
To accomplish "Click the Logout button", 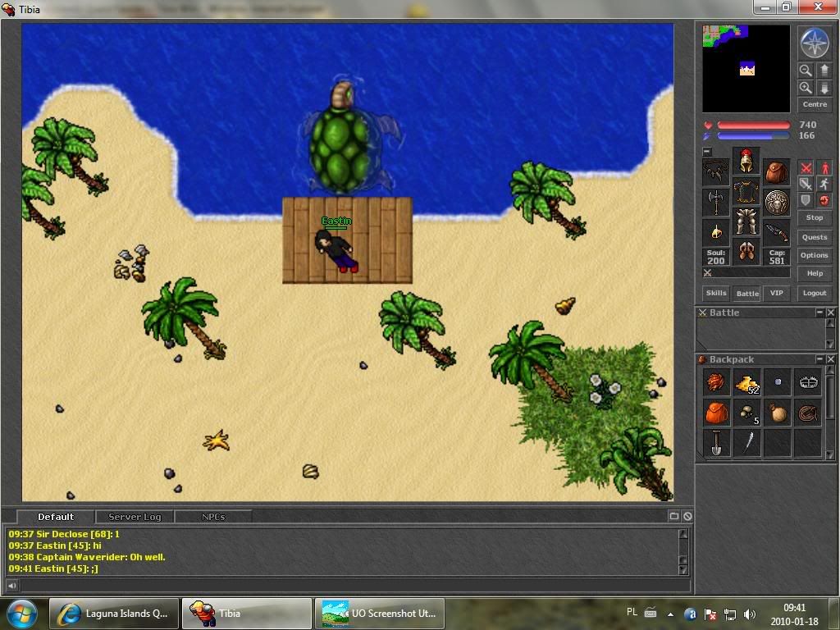I will (815, 293).
